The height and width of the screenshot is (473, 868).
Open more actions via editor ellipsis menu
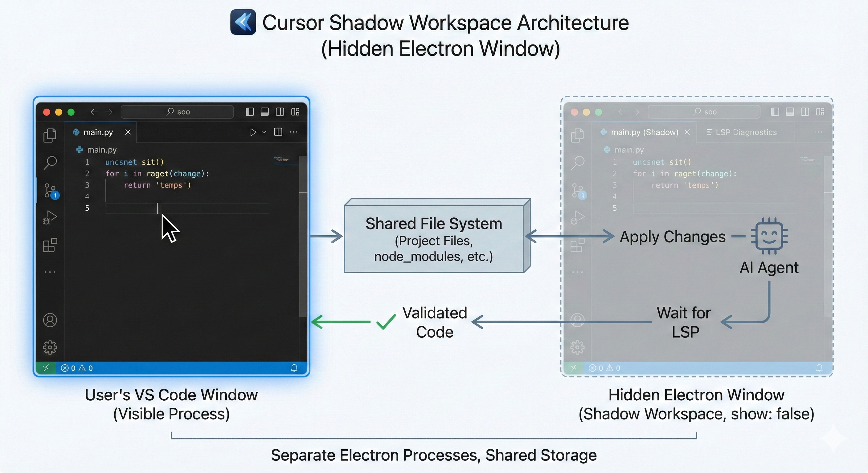[x=293, y=132]
